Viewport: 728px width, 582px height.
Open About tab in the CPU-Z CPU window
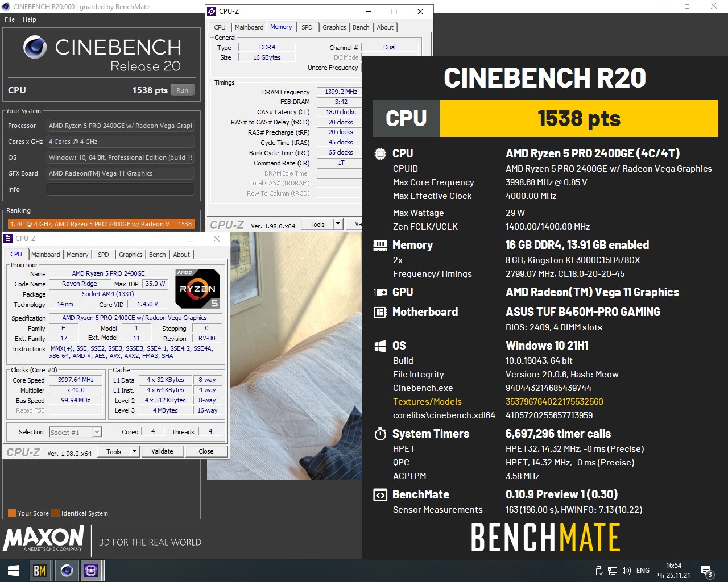tap(181, 255)
